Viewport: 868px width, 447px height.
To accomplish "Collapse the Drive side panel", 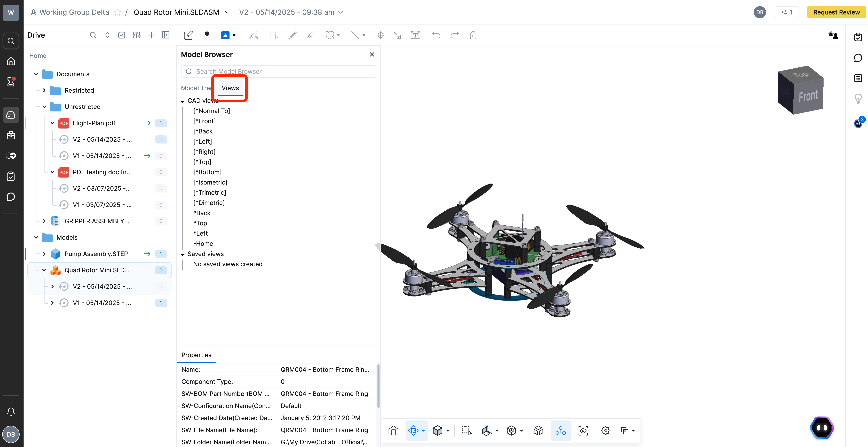I will (166, 35).
